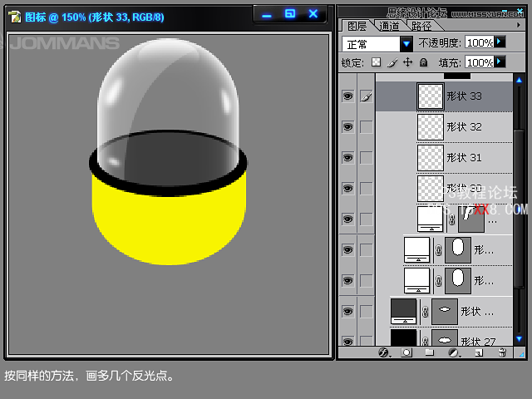
Task: Toggle visibility of 形状 32 layer
Action: point(347,127)
